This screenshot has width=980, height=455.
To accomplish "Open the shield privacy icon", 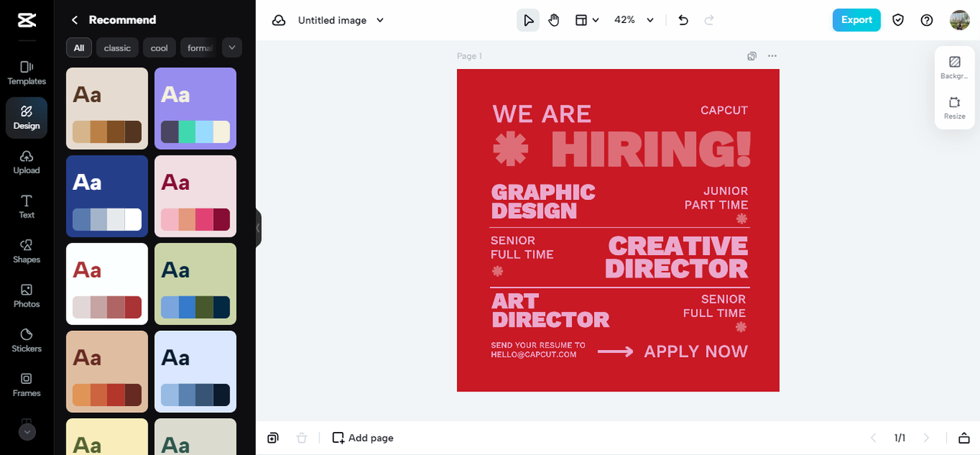I will click(899, 20).
